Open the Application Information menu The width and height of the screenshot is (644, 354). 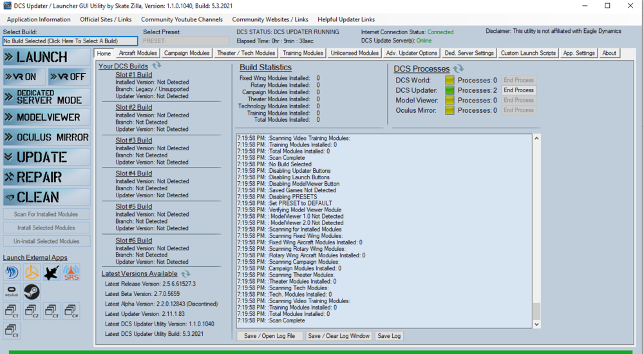pos(39,19)
